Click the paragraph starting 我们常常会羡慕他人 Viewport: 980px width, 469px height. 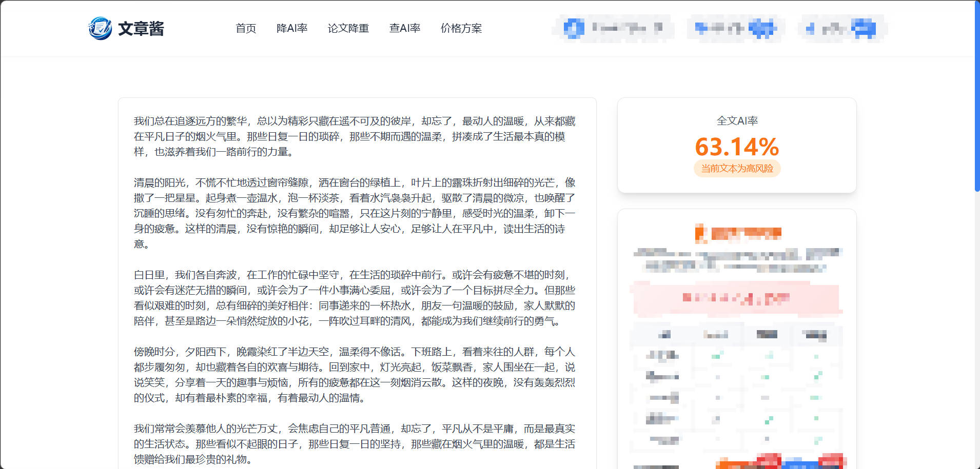355,444
